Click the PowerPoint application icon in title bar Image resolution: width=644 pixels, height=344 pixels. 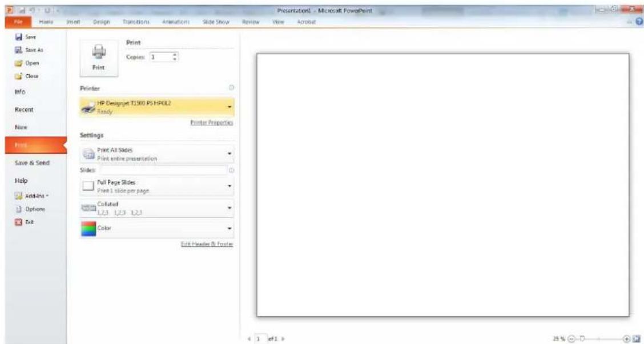click(x=9, y=10)
